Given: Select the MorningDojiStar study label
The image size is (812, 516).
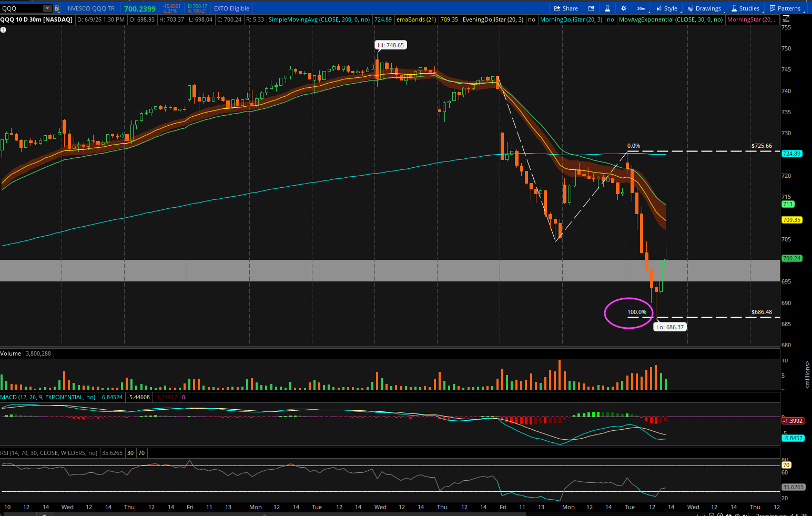Looking at the screenshot, I should click(x=571, y=19).
